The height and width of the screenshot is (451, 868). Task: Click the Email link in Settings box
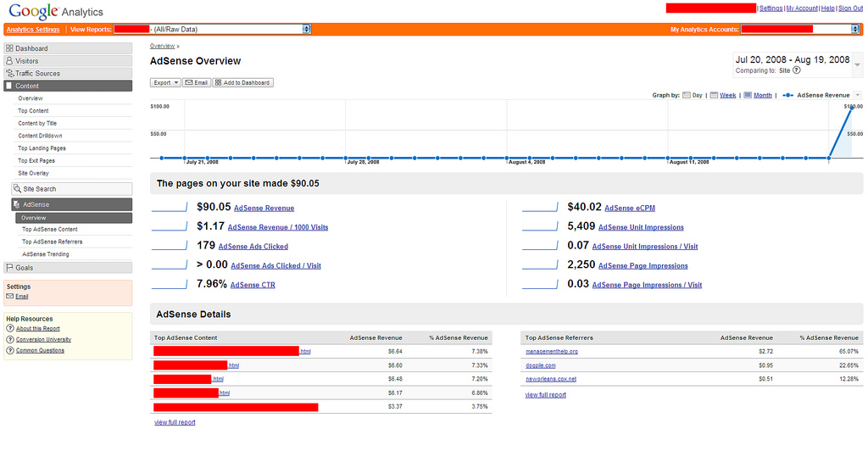point(21,296)
